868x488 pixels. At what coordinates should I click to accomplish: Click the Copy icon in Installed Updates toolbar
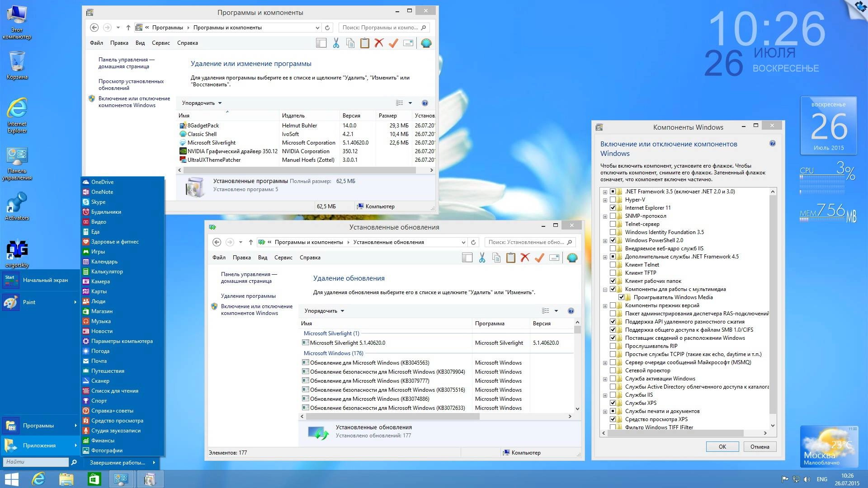coord(496,258)
